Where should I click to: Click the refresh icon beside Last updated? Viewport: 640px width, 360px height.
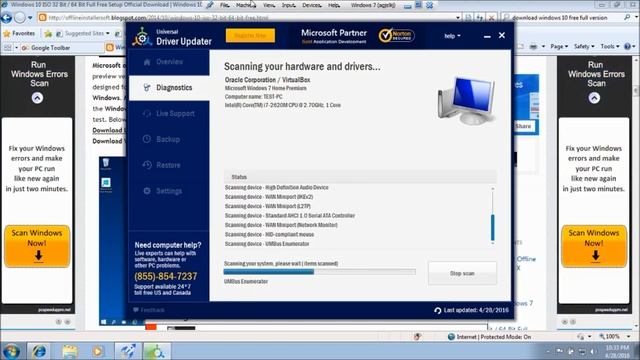click(x=438, y=311)
